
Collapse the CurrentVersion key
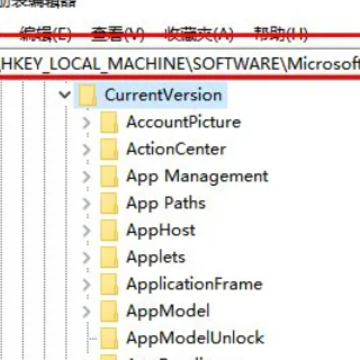coord(65,95)
